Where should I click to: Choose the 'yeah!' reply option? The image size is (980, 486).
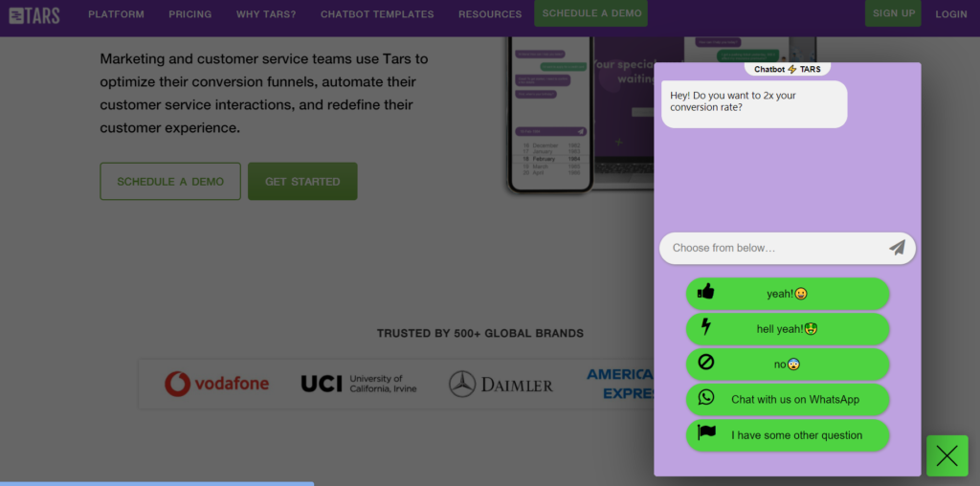[788, 294]
